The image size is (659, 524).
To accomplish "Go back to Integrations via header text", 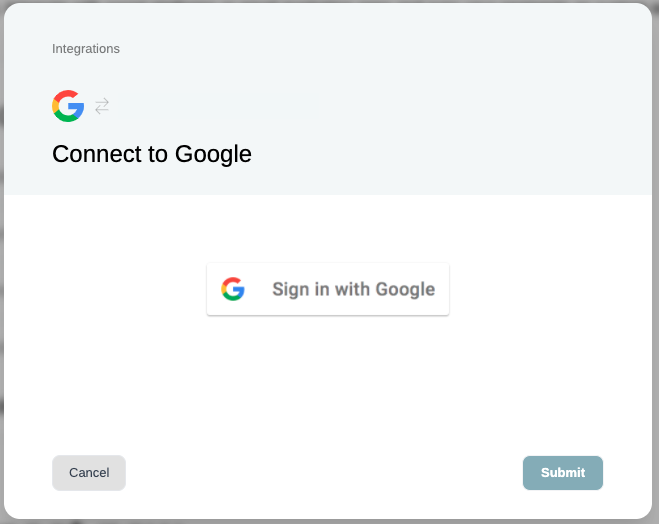I will 86,49.
